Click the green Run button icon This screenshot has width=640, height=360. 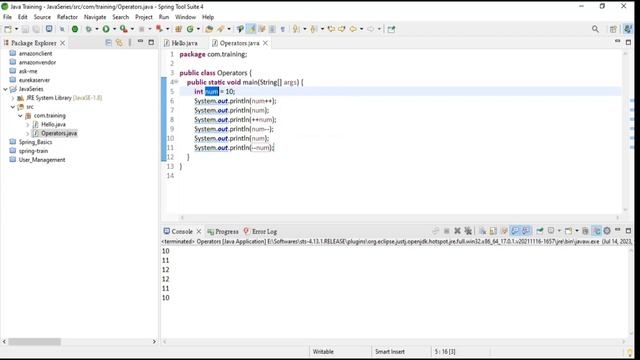[106, 29]
